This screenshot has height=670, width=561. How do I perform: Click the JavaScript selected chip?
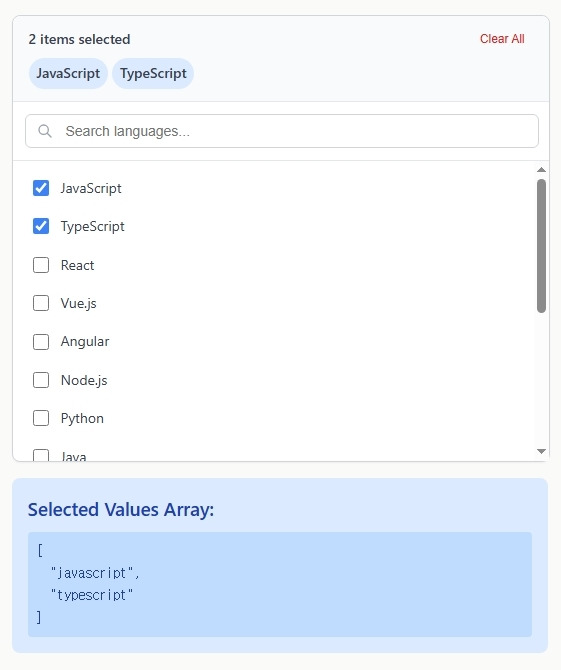[68, 73]
